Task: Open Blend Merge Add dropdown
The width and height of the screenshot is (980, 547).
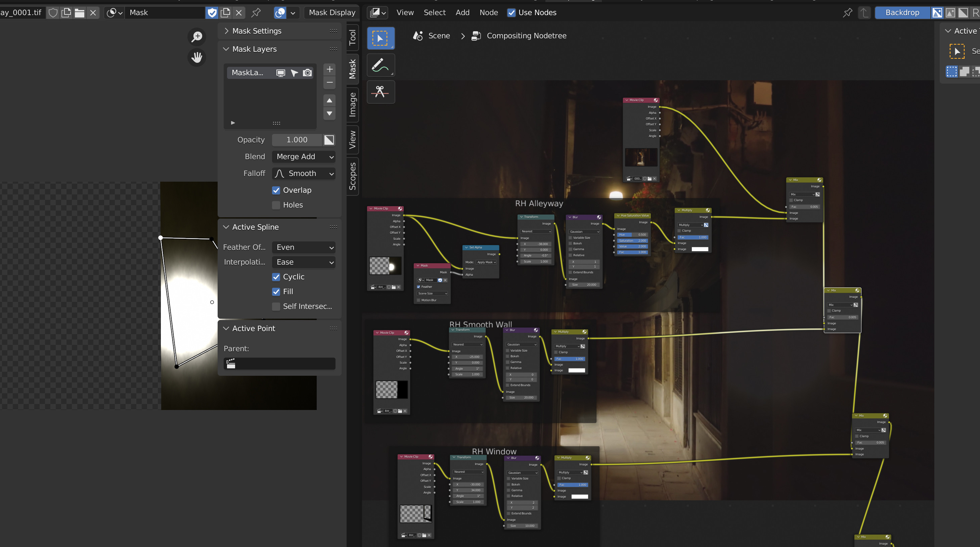Action: (304, 157)
